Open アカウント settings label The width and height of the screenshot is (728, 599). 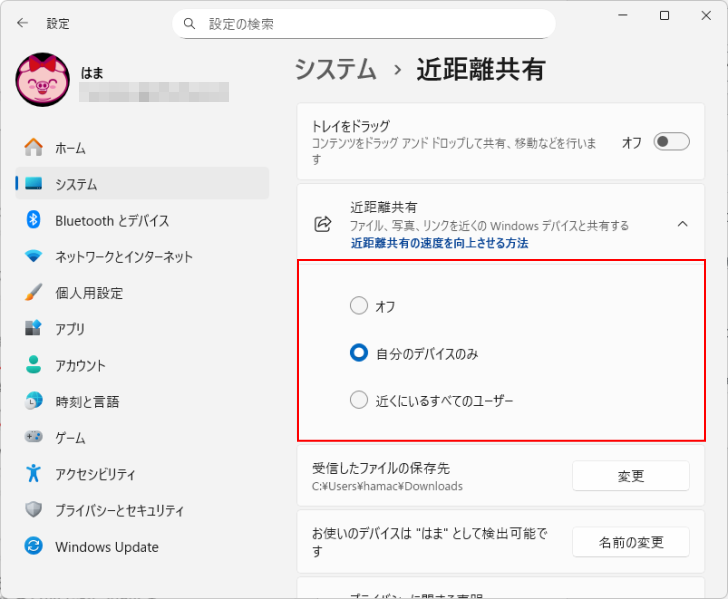[x=80, y=365]
